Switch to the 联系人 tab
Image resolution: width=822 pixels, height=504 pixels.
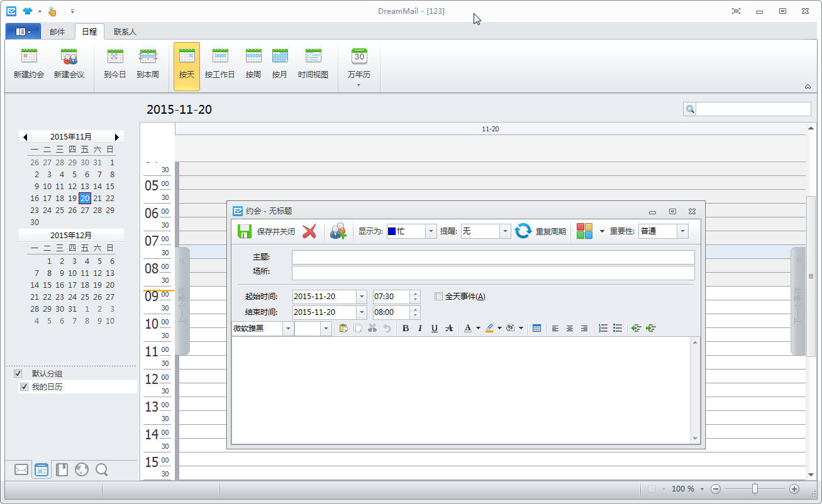[125, 31]
